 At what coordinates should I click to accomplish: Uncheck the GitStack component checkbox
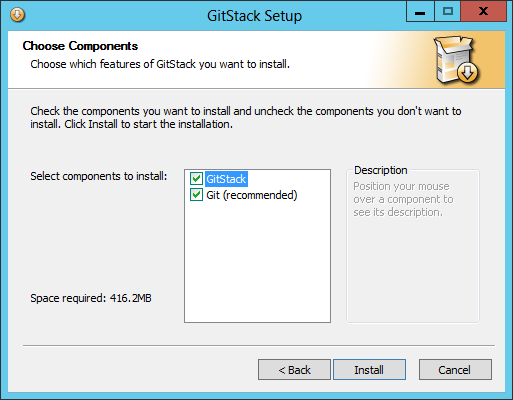click(x=196, y=179)
